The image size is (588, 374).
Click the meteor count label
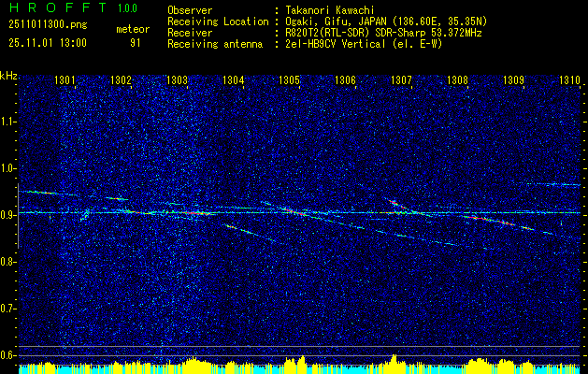point(133,29)
